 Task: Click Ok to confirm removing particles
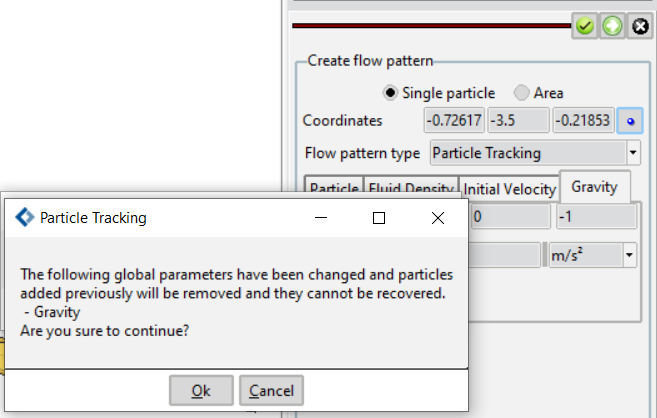[x=201, y=390]
